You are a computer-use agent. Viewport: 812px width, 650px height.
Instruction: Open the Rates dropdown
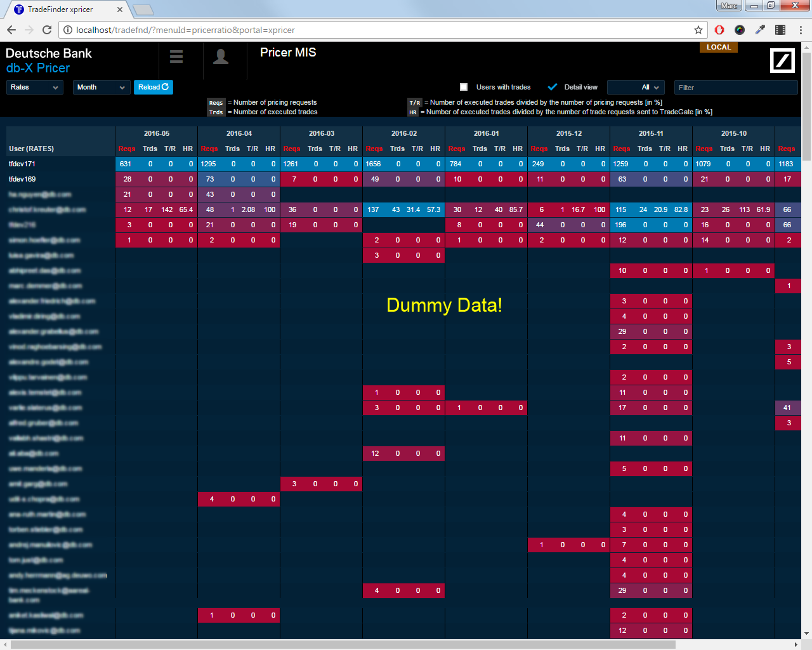(x=35, y=87)
